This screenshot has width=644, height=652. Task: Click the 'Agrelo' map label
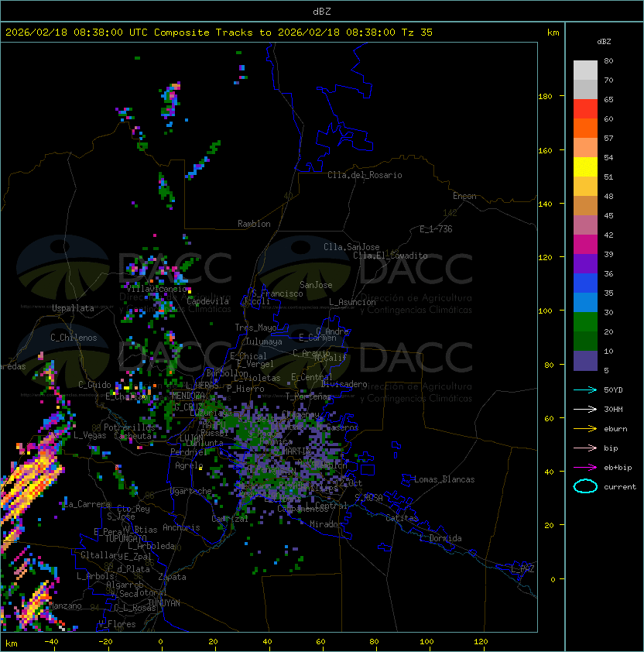pyautogui.click(x=189, y=465)
